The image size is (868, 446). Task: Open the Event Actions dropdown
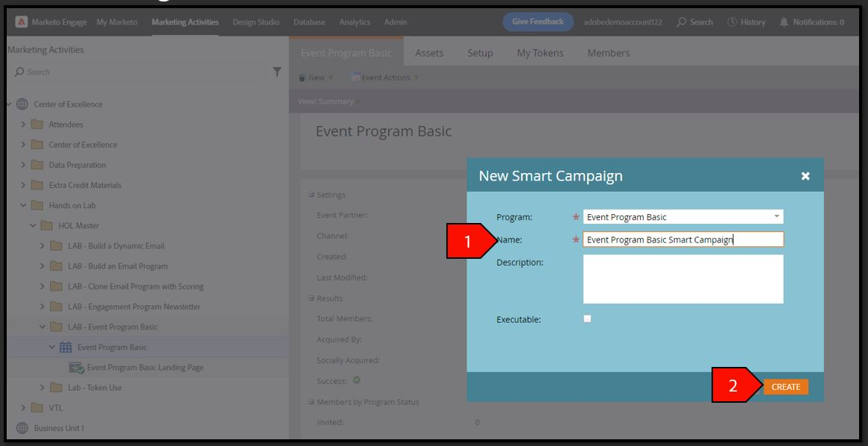pyautogui.click(x=385, y=78)
